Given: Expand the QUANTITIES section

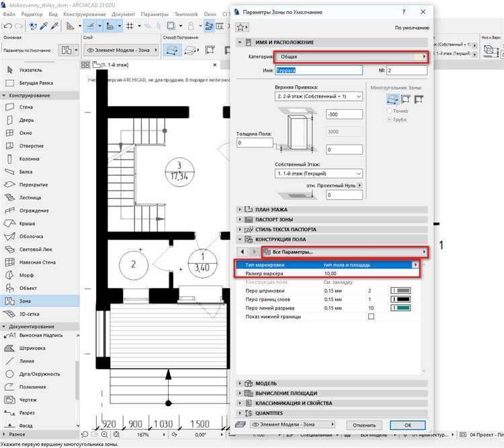Looking at the screenshot, I should [332, 413].
